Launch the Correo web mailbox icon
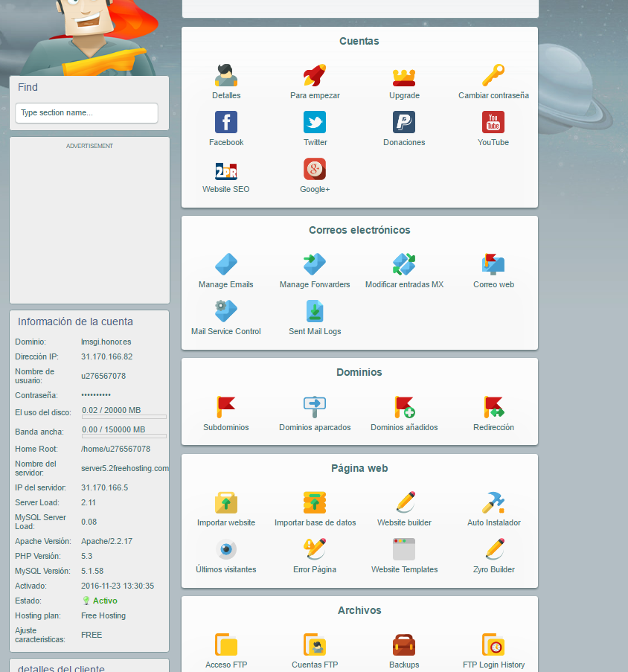628x672 pixels. pyautogui.click(x=493, y=265)
